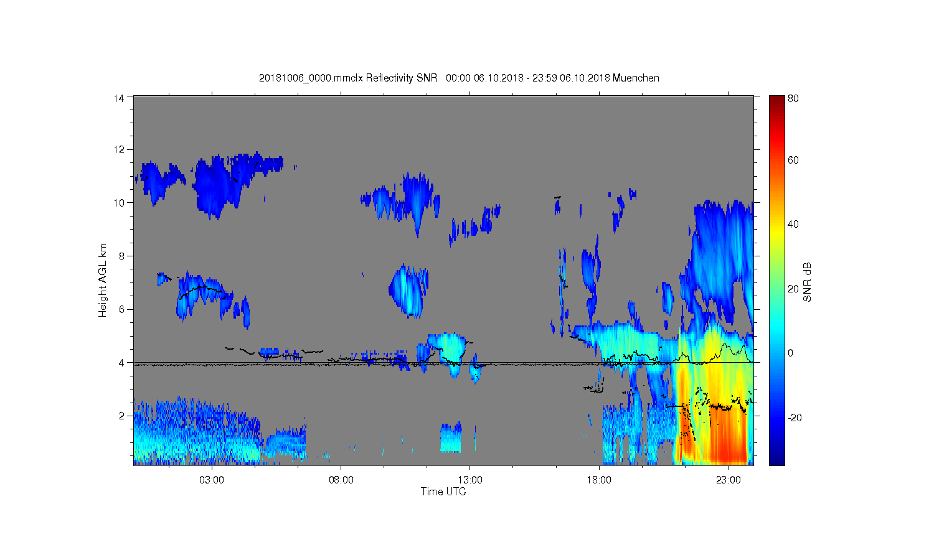The image size is (934, 560).
Task: Click the plot title text '20181006_0000.mmclx Reflectivity SNR'
Action: pyautogui.click(x=347, y=78)
